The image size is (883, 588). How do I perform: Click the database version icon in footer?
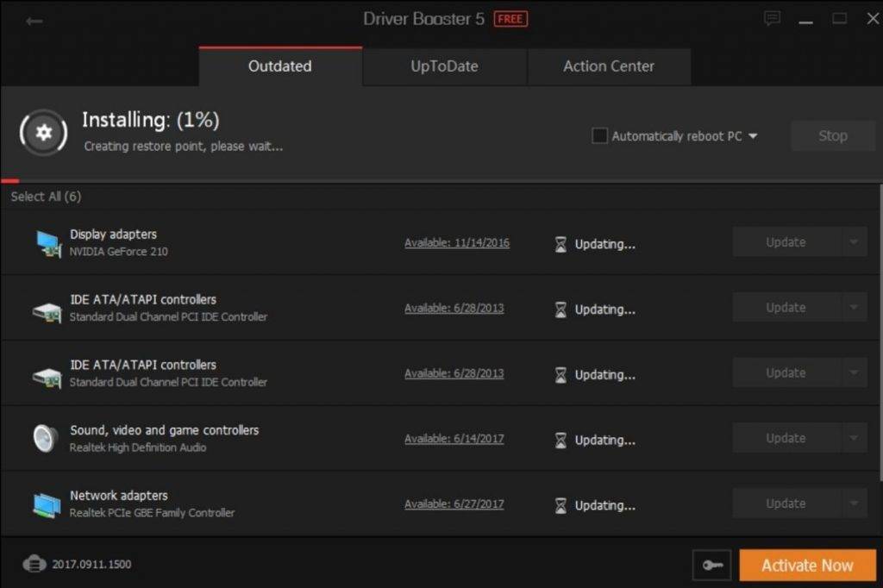point(34,565)
